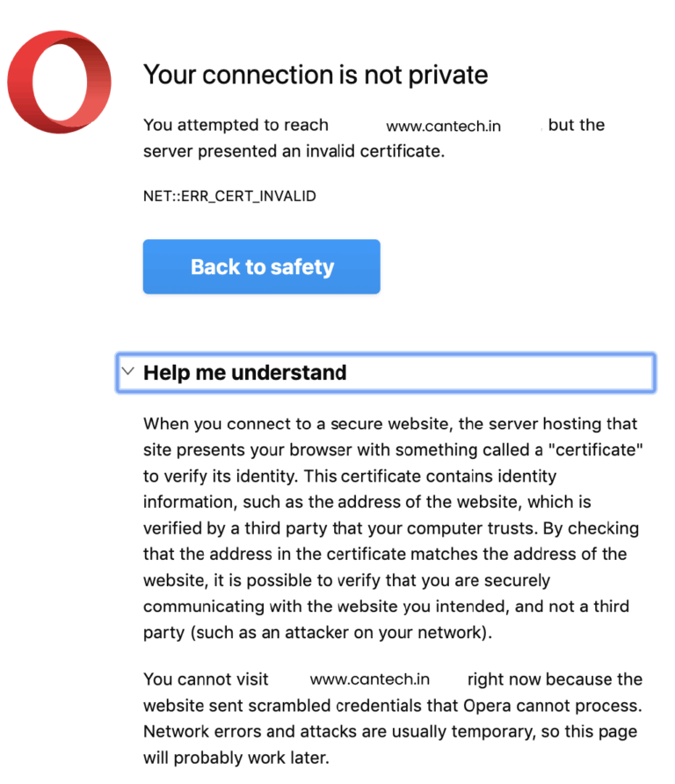
Task: Expand the Help me understand disclosure panel
Action: tap(385, 372)
